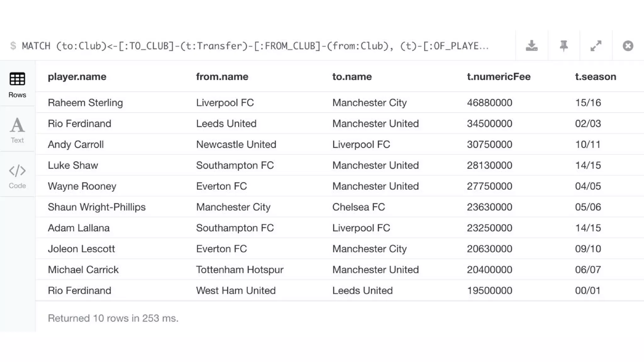Click the Shaun Wright-Phillips cell
Image resolution: width=644 pixels, height=362 pixels.
pos(97,207)
